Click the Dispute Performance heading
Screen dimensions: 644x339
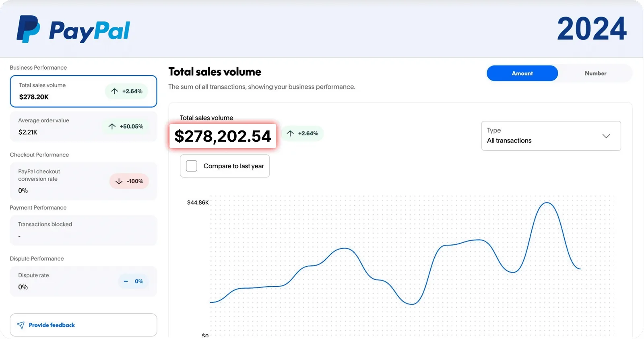(37, 258)
